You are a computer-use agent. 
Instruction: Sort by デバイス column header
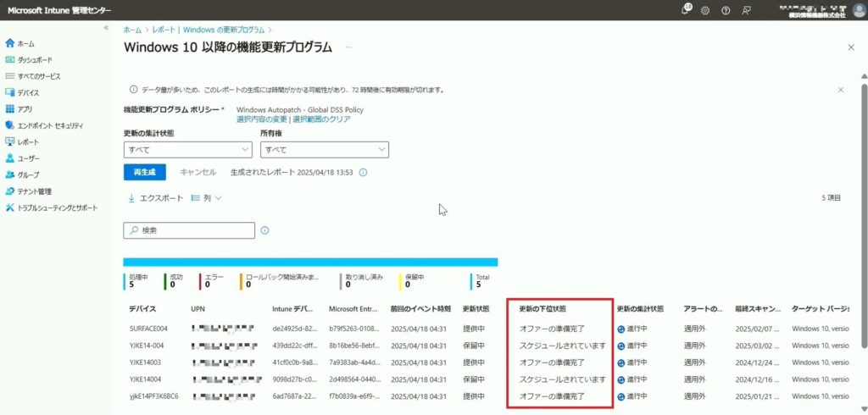tap(142, 309)
